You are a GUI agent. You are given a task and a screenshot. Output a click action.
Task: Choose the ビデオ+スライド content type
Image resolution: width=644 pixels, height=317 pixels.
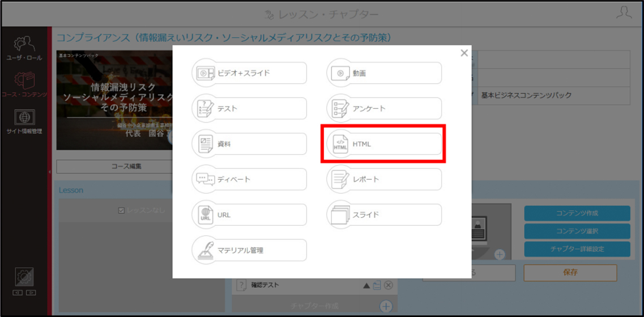pyautogui.click(x=249, y=73)
